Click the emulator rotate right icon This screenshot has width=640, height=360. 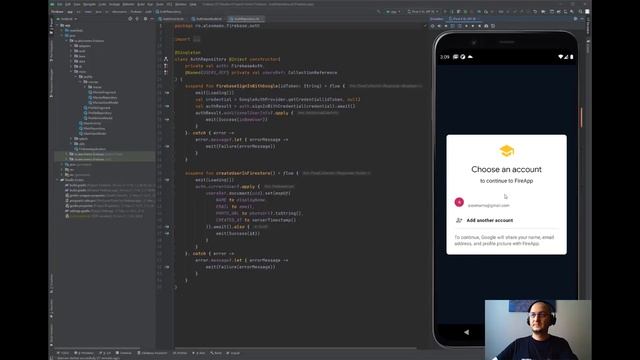pos(460,26)
